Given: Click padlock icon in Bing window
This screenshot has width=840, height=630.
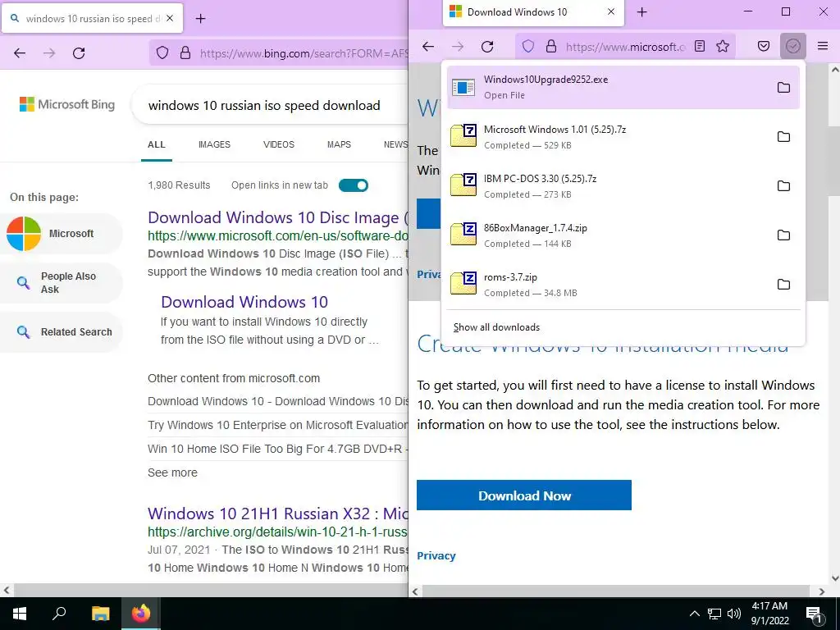Looking at the screenshot, I should point(185,53).
